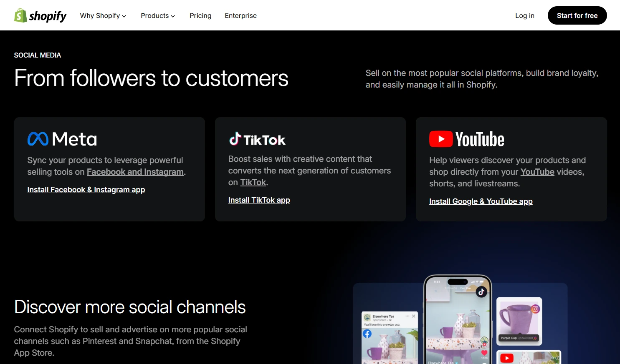This screenshot has width=620, height=364.
Task: Click the heart icon on the TikTok phone screen
Action: [484, 353]
